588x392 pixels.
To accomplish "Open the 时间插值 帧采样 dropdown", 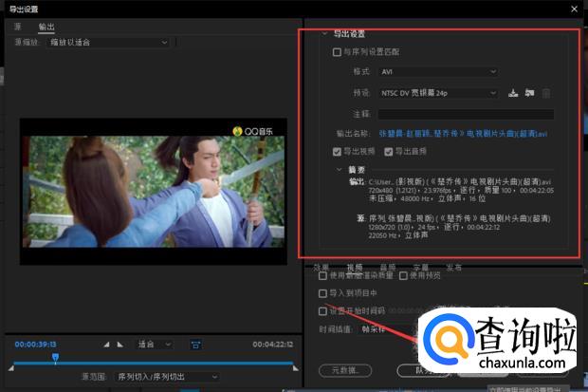I will [390, 329].
